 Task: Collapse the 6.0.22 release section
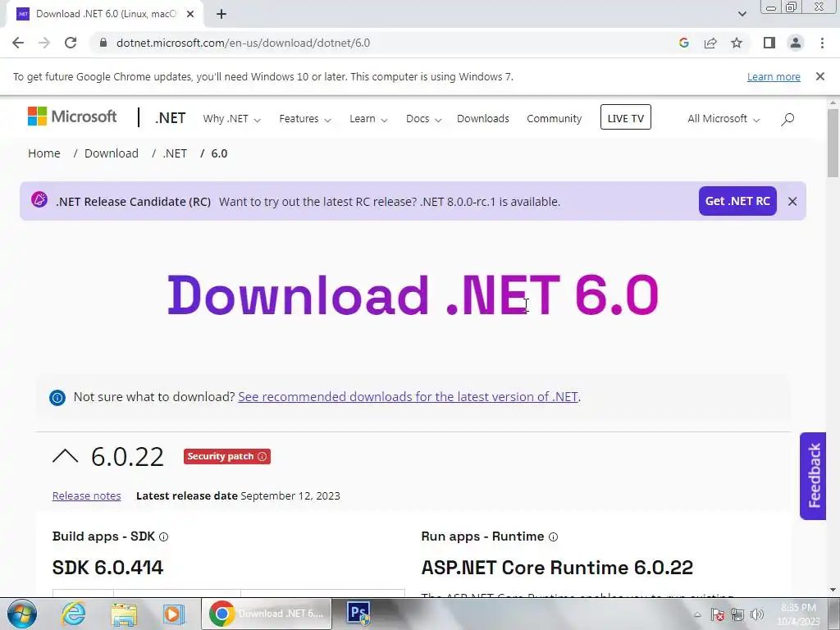[x=66, y=456]
